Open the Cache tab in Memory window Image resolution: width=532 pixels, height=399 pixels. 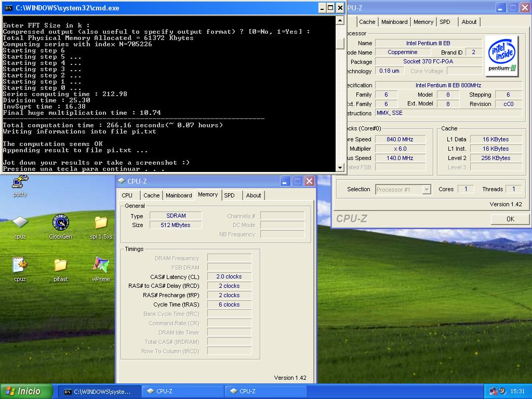pos(151,195)
